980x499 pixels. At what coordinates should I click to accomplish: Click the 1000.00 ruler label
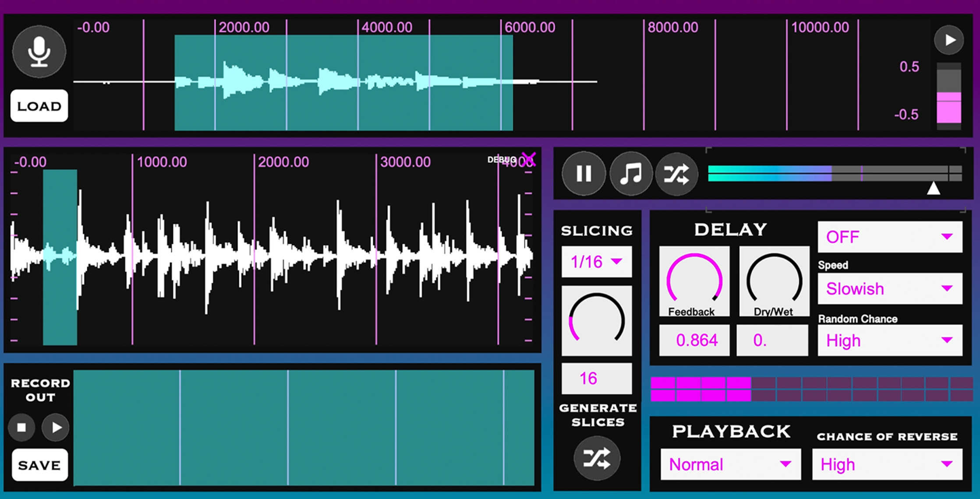point(162,162)
